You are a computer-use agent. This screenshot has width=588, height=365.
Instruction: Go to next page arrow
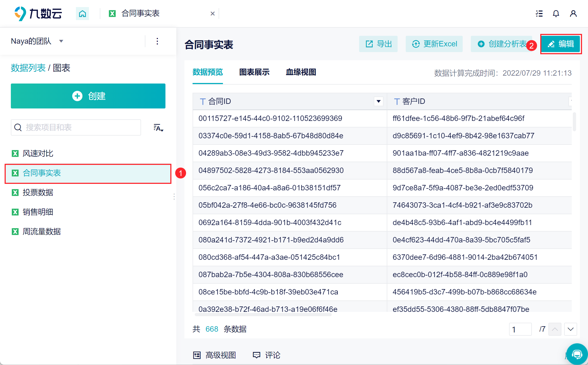pyautogui.click(x=570, y=329)
